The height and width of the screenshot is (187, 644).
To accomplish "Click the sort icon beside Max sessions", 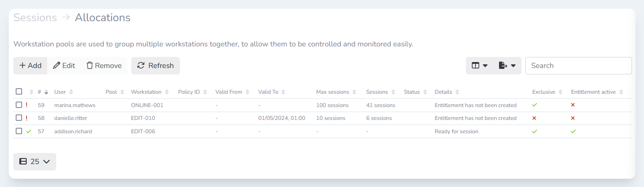I will [x=354, y=92].
